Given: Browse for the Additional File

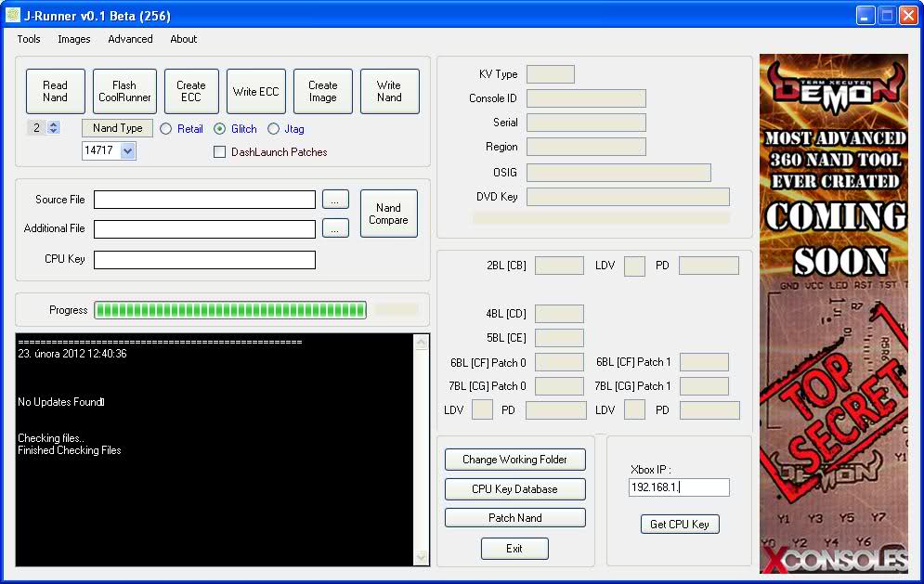Looking at the screenshot, I should pos(335,228).
